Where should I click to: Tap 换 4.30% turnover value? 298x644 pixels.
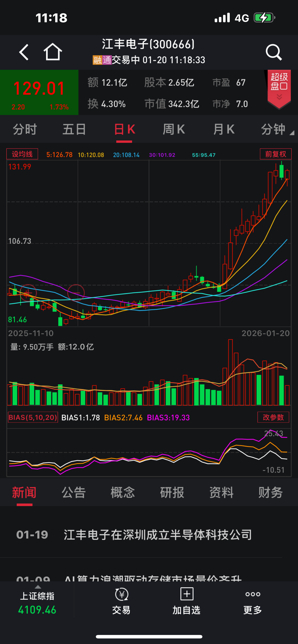pyautogui.click(x=107, y=104)
